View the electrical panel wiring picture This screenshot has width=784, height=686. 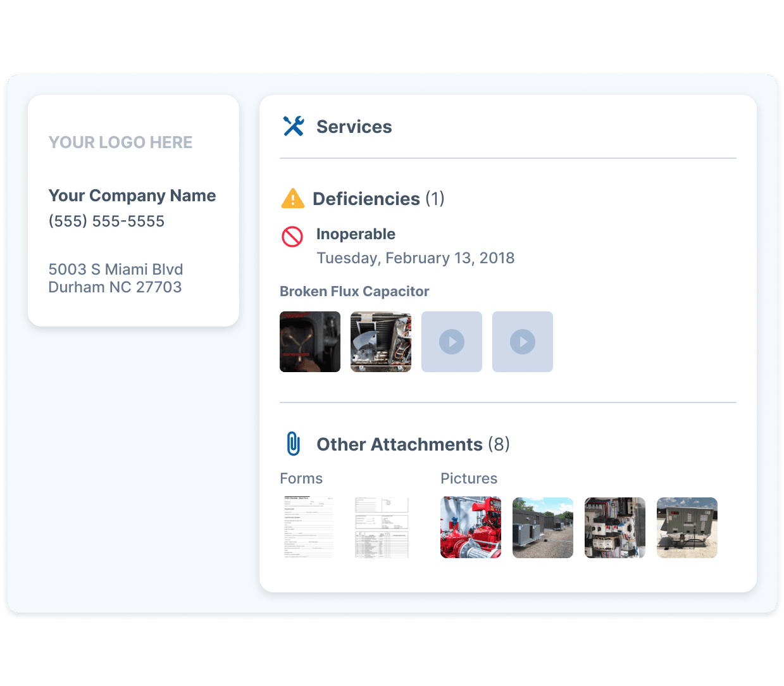(x=614, y=527)
